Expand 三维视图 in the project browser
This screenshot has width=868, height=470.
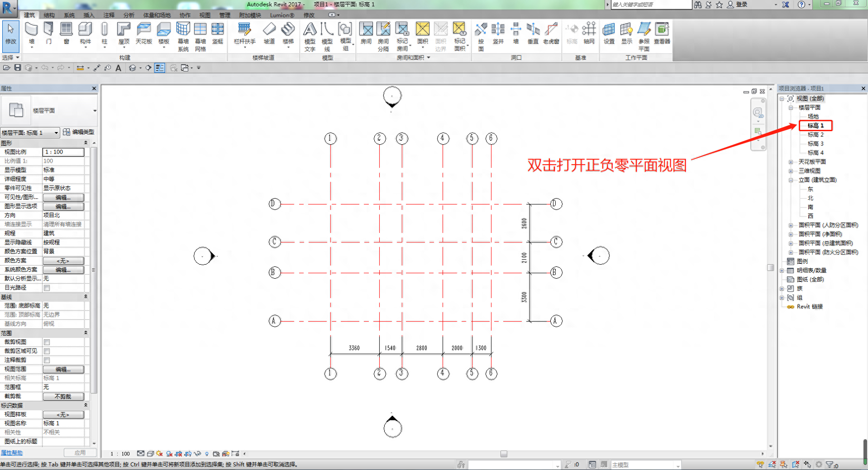791,171
